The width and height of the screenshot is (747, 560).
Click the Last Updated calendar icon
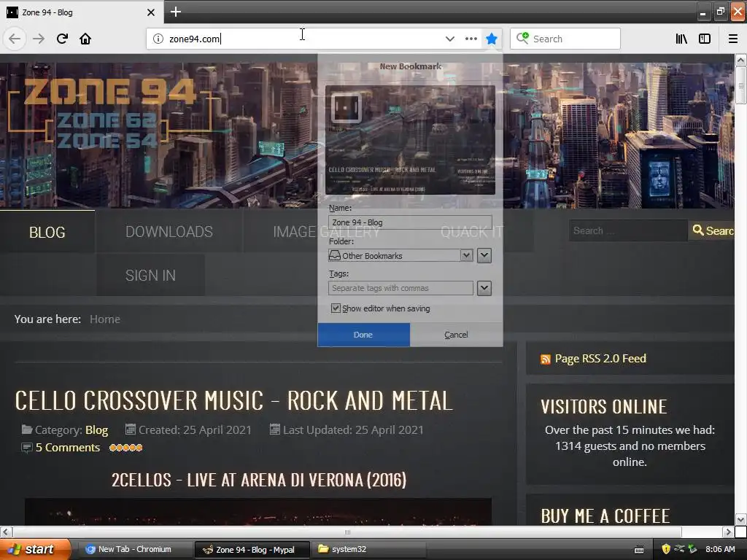tap(275, 429)
